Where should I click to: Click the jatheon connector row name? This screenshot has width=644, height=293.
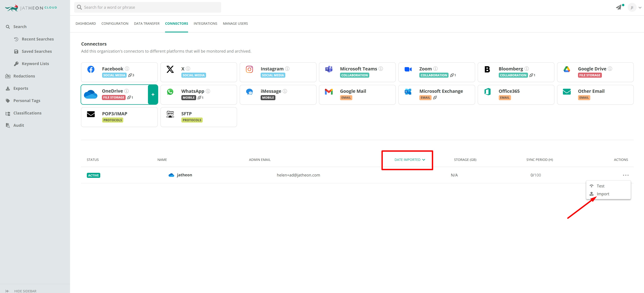[x=185, y=175]
